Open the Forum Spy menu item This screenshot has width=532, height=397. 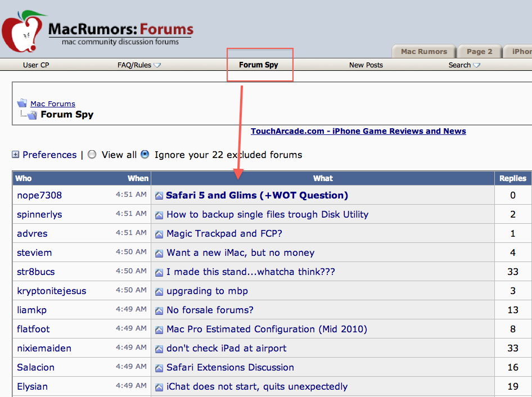click(x=259, y=65)
